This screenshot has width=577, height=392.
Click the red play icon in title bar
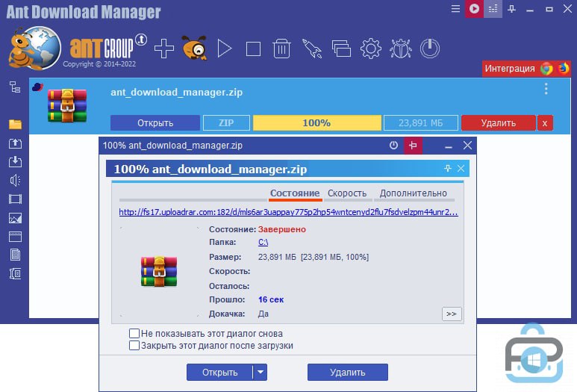474,8
